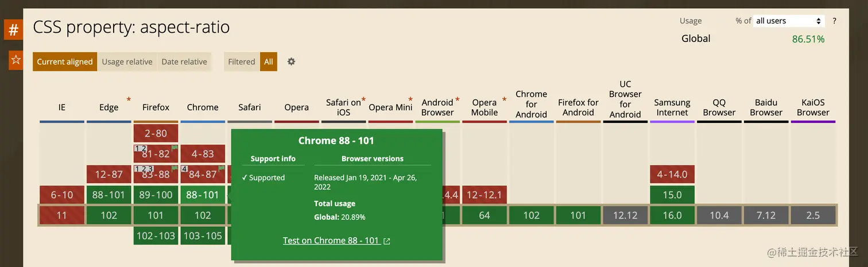Click the external link icon in tooltip
This screenshot has height=267, width=868.
(x=387, y=241)
